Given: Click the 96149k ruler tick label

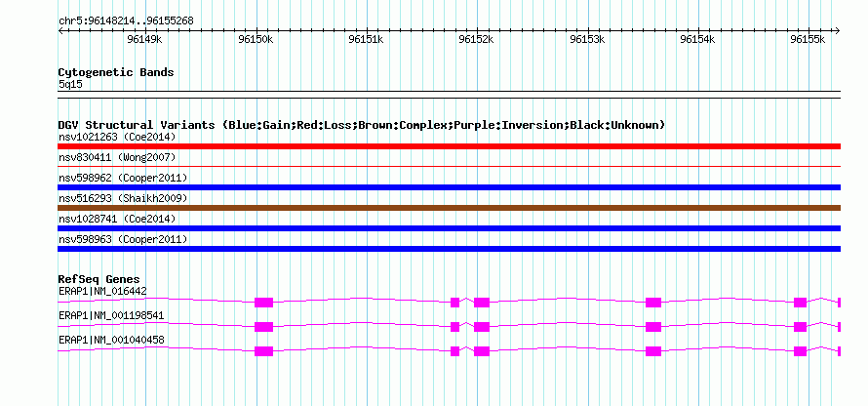Looking at the screenshot, I should [144, 39].
